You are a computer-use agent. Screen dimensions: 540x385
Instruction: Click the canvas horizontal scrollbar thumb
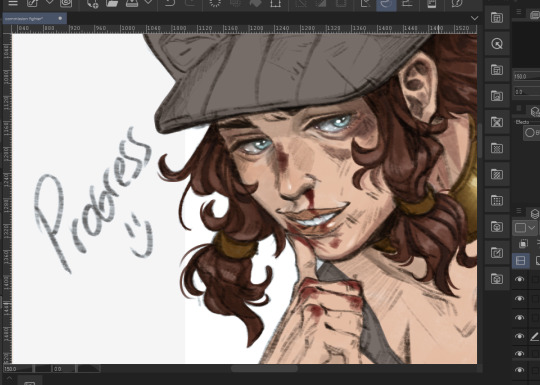[264, 369]
